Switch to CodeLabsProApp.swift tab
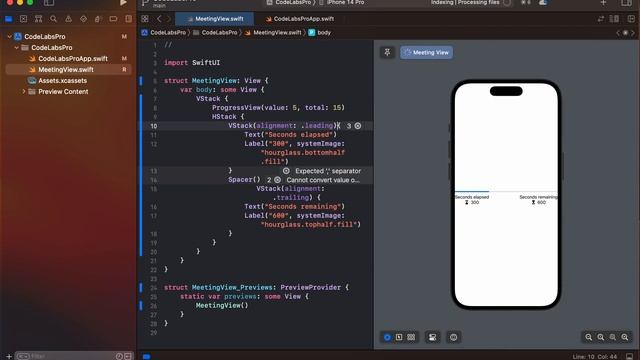Image resolution: width=640 pixels, height=360 pixels. (300, 19)
